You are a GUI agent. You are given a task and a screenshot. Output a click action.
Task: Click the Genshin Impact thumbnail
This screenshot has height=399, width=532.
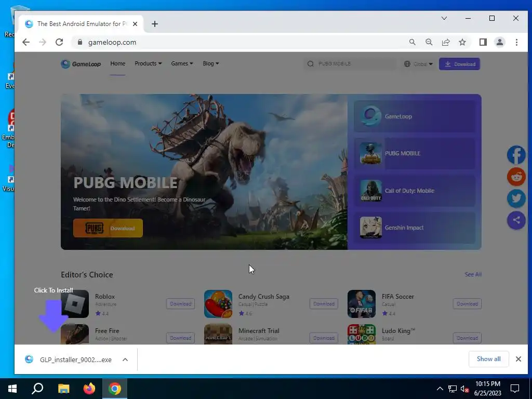[370, 228]
